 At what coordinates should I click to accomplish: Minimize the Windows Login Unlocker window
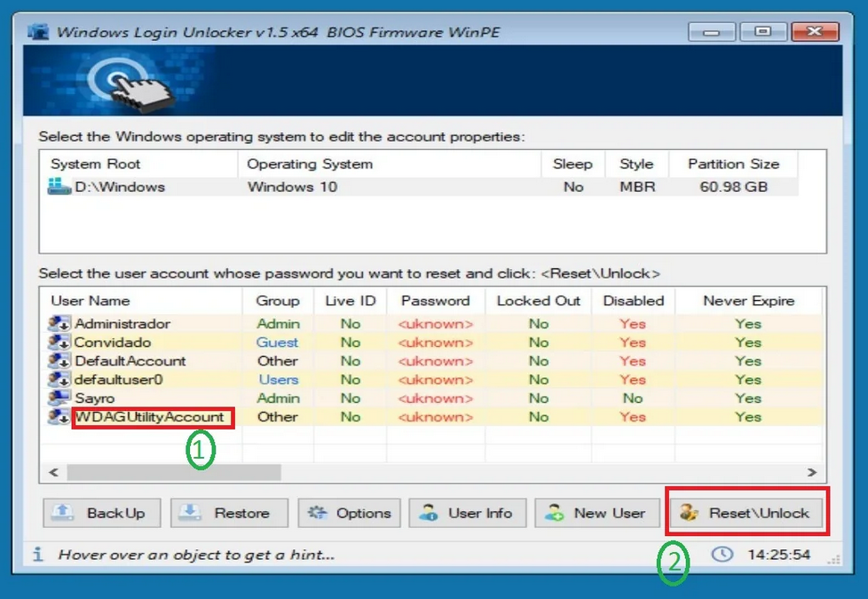pos(711,32)
